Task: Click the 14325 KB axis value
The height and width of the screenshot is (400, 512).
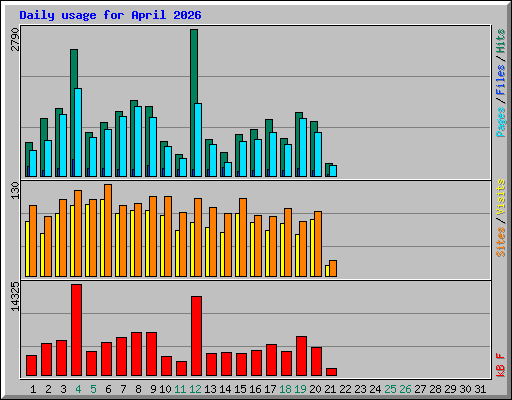Action: 15,297
